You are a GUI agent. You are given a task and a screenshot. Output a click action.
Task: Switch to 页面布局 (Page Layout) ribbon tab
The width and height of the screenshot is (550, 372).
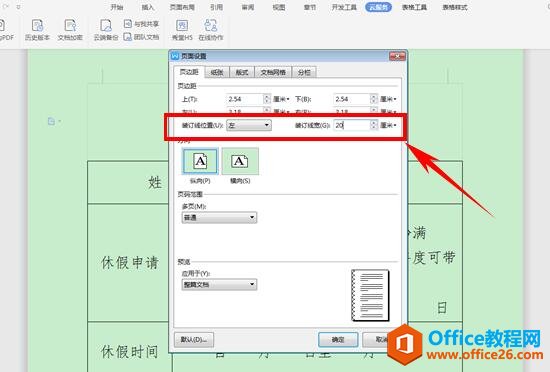pyautogui.click(x=182, y=7)
